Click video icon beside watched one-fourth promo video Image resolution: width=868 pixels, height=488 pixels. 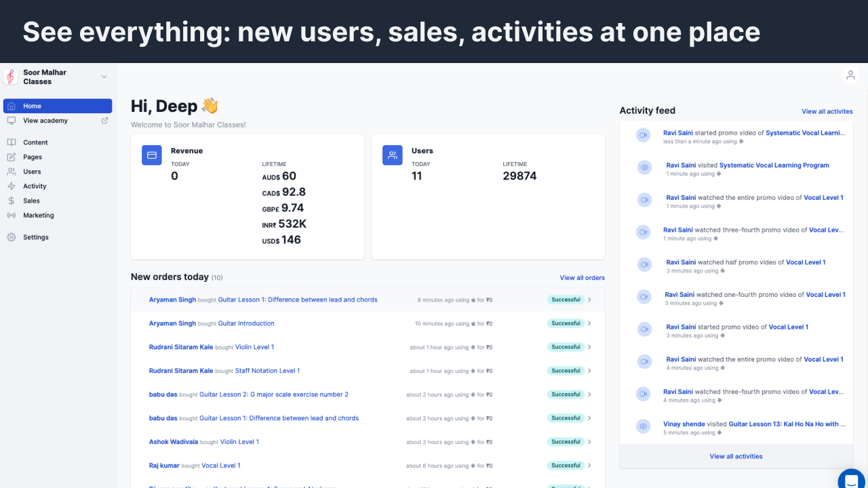pos(644,297)
